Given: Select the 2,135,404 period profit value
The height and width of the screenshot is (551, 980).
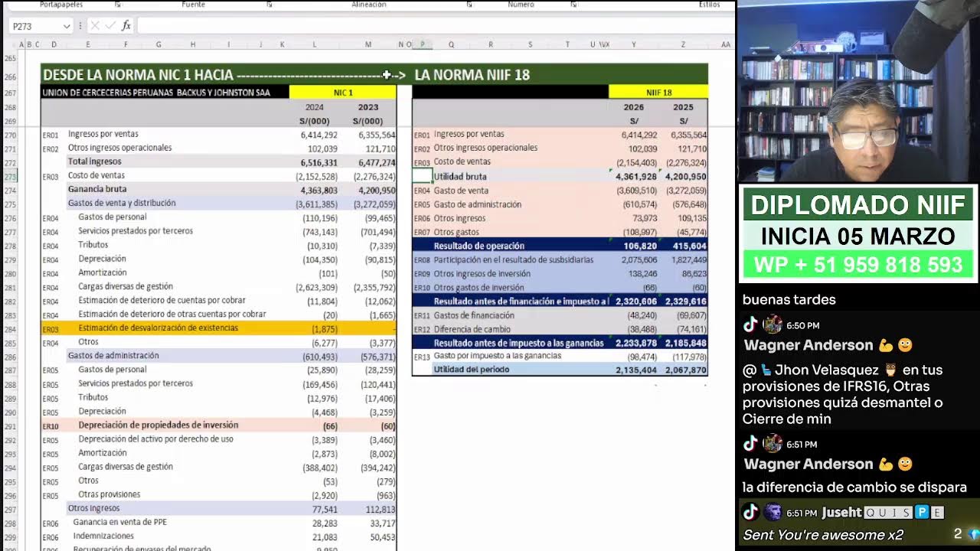Looking at the screenshot, I should [635, 370].
